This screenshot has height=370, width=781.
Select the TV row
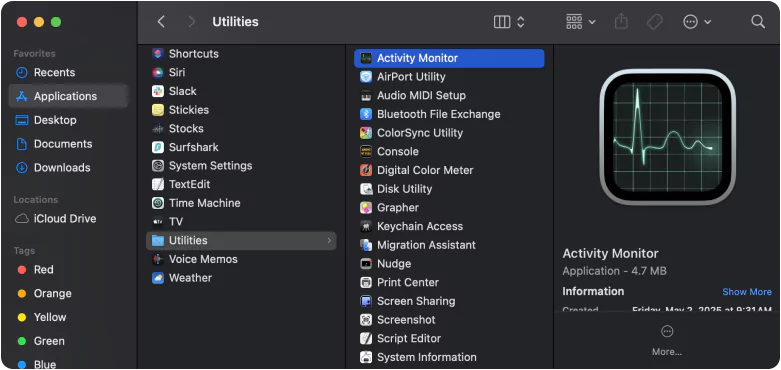click(241, 222)
